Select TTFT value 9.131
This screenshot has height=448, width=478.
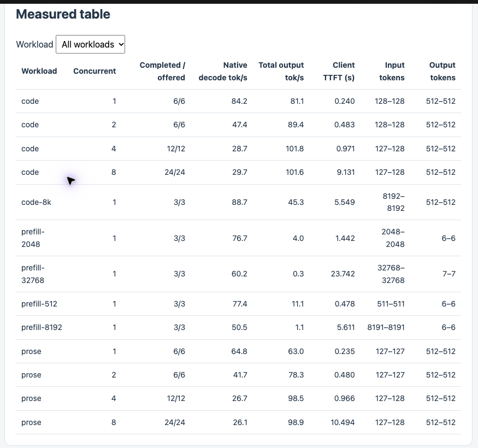pyautogui.click(x=346, y=172)
